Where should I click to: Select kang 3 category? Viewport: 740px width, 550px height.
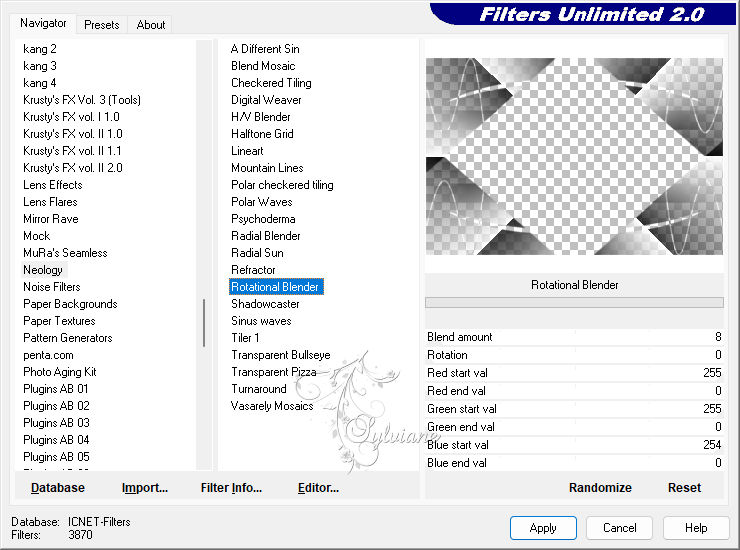(40, 66)
